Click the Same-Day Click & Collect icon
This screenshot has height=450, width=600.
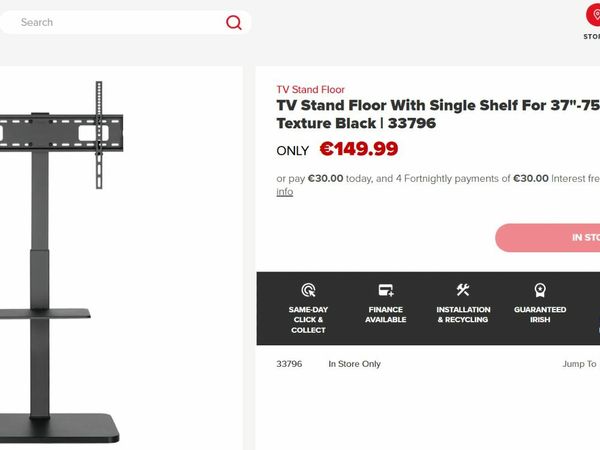pyautogui.click(x=308, y=290)
